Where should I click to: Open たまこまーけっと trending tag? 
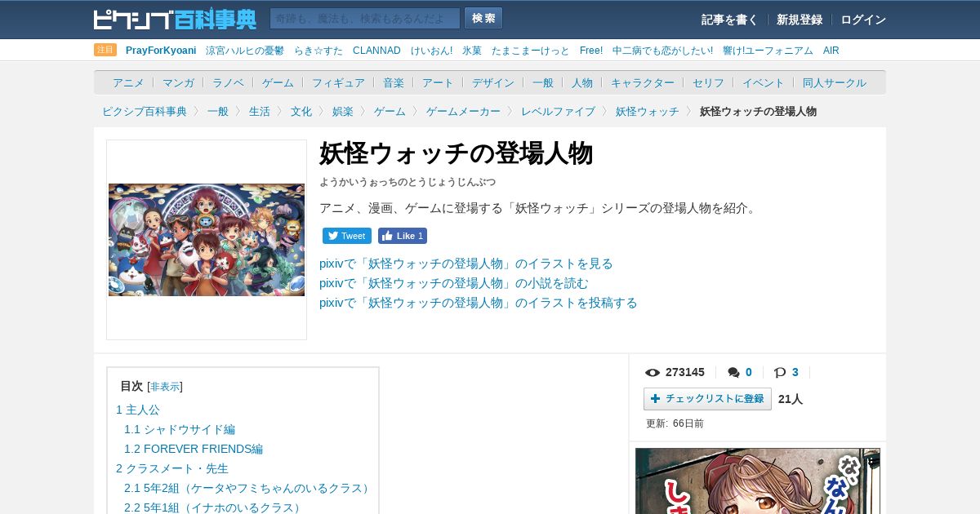pyautogui.click(x=531, y=51)
